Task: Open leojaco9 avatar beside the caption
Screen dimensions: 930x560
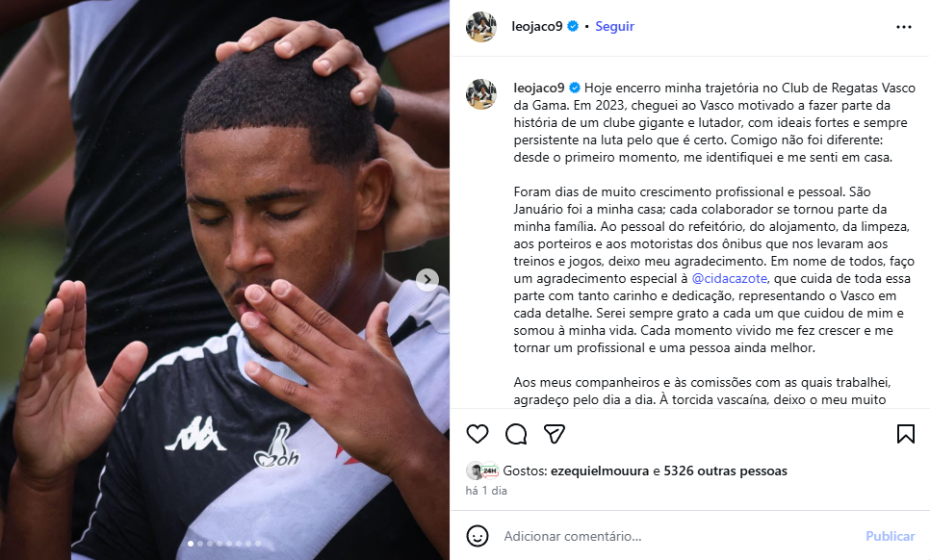Action: pyautogui.click(x=481, y=94)
